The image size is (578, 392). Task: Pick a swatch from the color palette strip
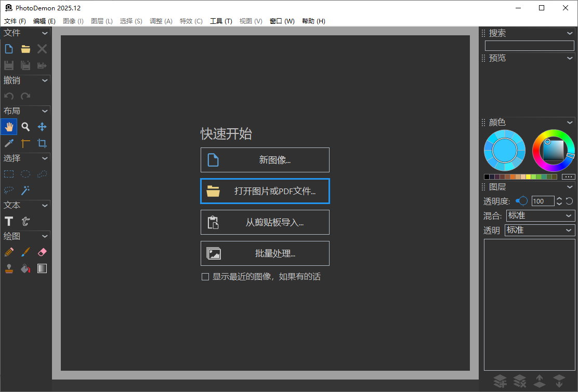pos(515,177)
